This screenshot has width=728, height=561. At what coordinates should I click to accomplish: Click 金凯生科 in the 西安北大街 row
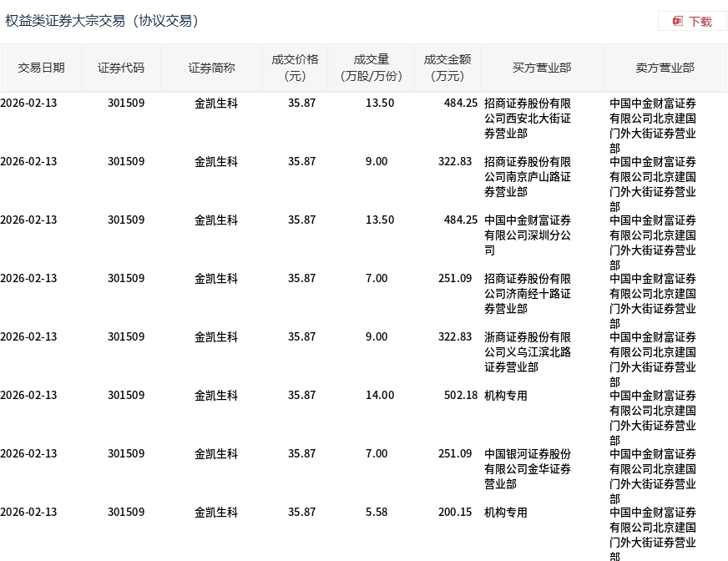[216, 104]
